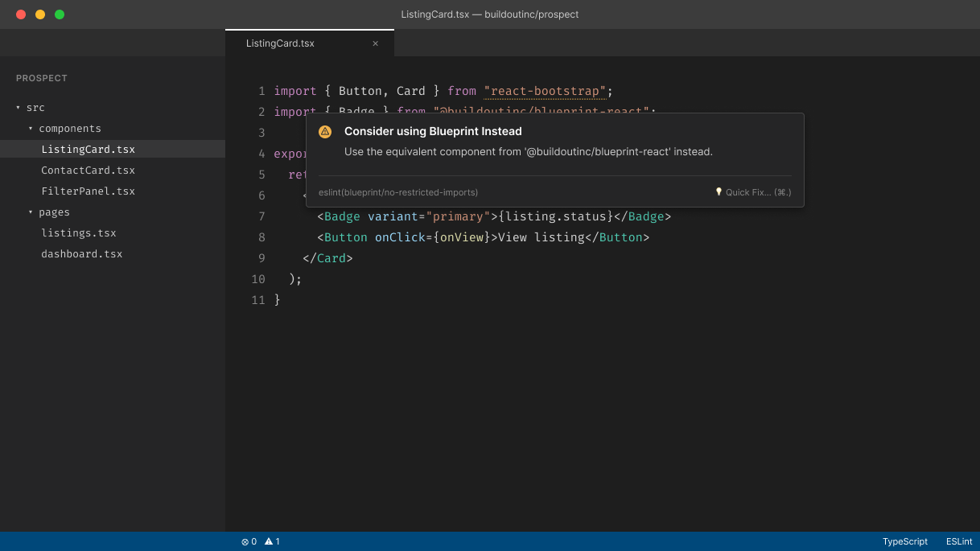Select the pages folder label

[54, 212]
